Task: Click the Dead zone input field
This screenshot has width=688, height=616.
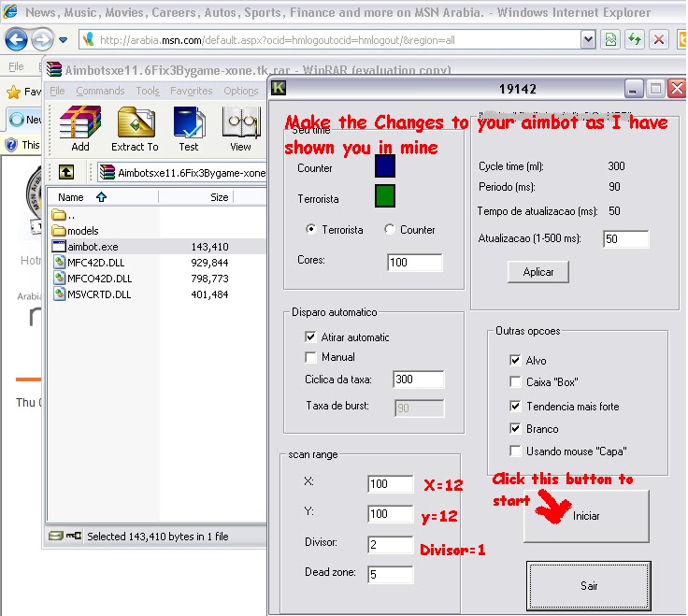Action: pos(391,574)
